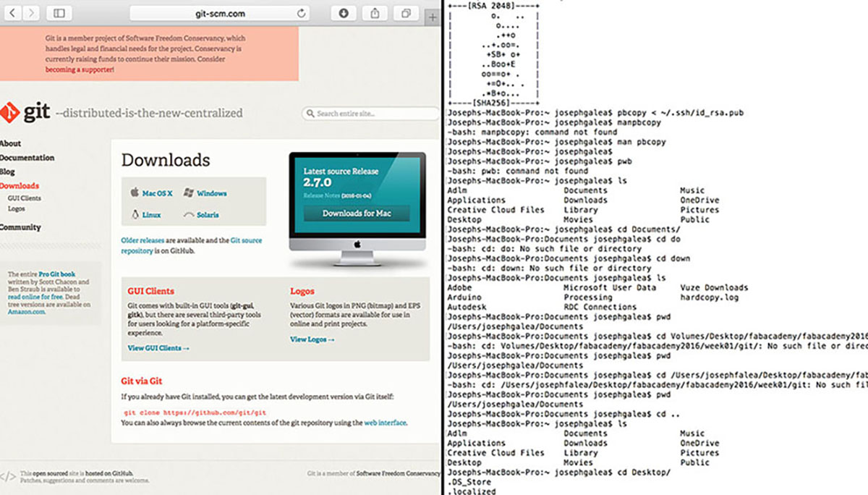The height and width of the screenshot is (495, 868).
Task: Focus the Search entire site field
Action: coord(370,114)
